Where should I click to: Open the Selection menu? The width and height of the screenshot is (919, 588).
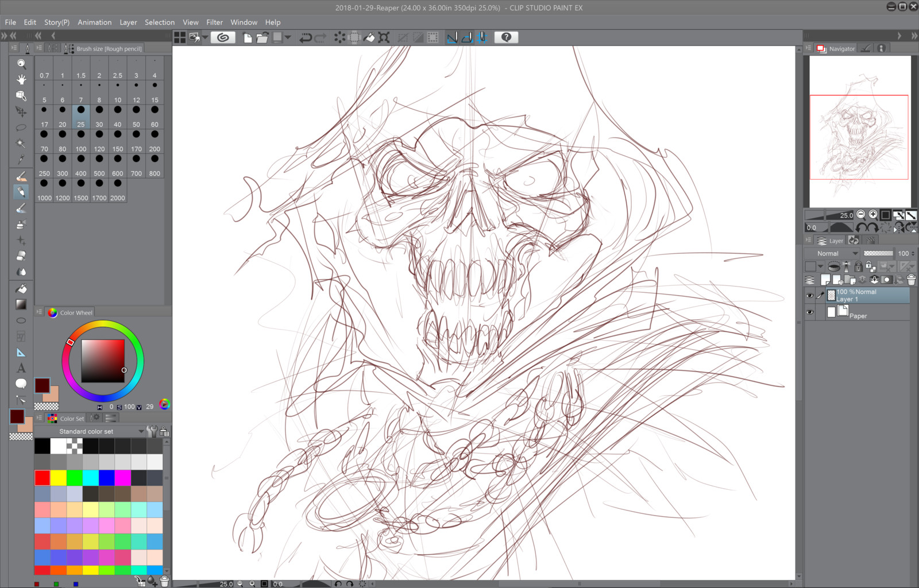pos(160,22)
